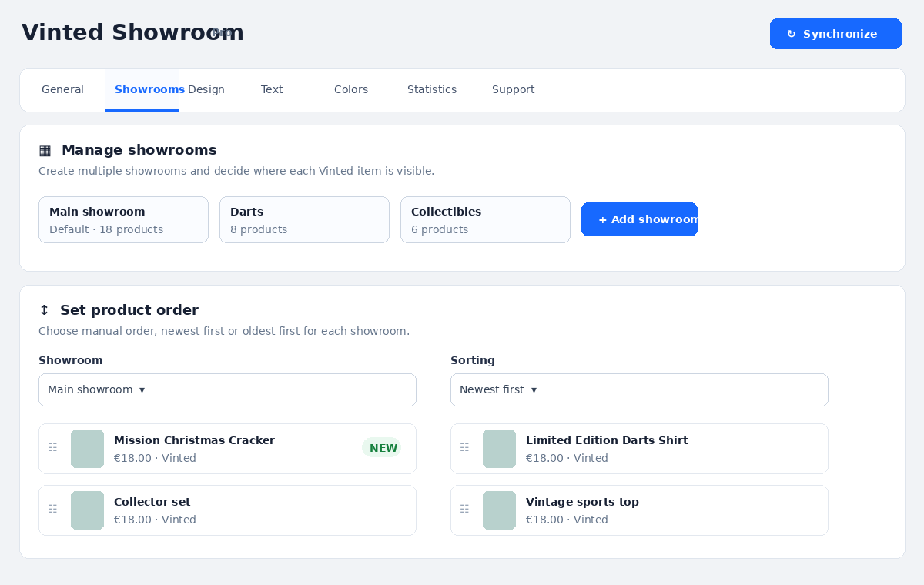Select the Darts showroom card
The image size is (924, 585).
pyautogui.click(x=304, y=219)
